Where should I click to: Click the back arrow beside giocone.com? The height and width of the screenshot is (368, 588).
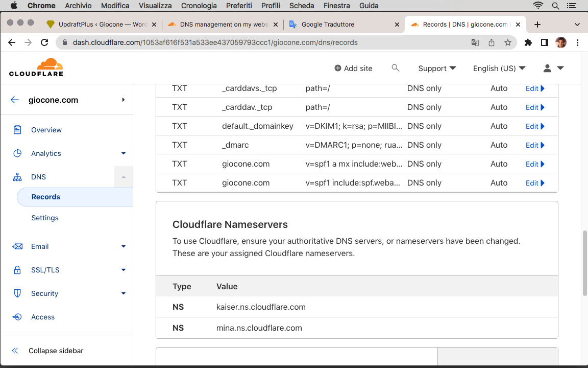pyautogui.click(x=15, y=100)
